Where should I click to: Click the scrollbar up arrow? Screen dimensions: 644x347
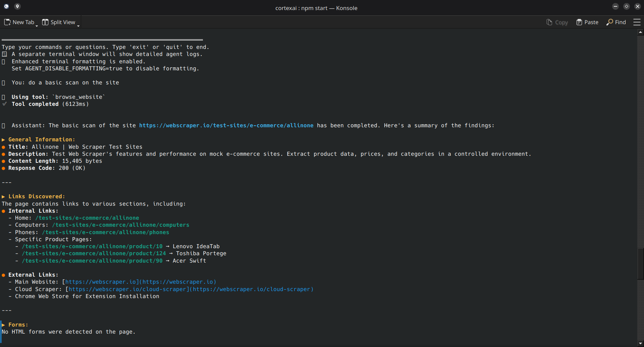640,32
